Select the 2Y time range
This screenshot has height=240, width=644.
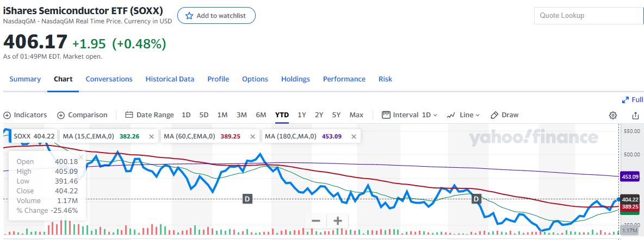tap(319, 115)
